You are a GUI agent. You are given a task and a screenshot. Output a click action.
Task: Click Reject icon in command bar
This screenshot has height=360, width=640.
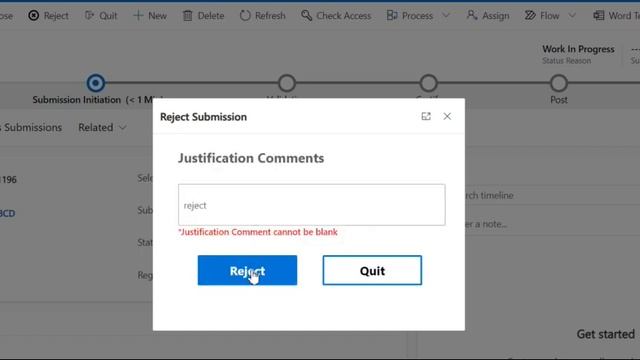coord(33,16)
